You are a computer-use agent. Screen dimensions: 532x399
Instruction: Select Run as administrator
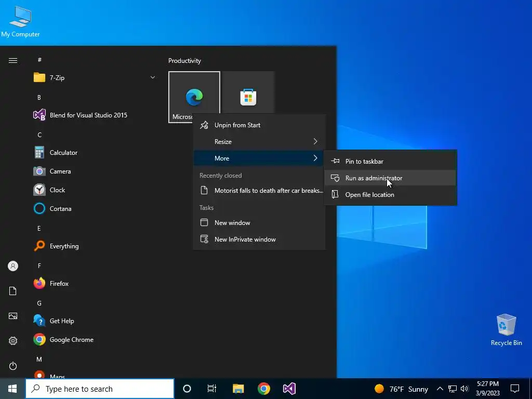click(x=390, y=178)
